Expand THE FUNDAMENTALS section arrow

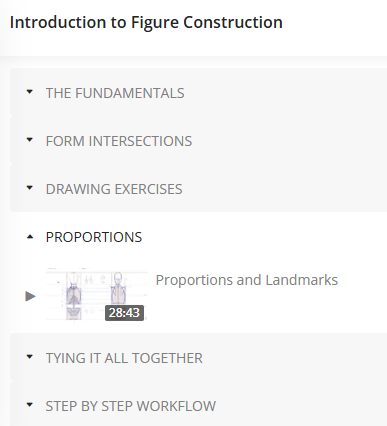(x=30, y=92)
